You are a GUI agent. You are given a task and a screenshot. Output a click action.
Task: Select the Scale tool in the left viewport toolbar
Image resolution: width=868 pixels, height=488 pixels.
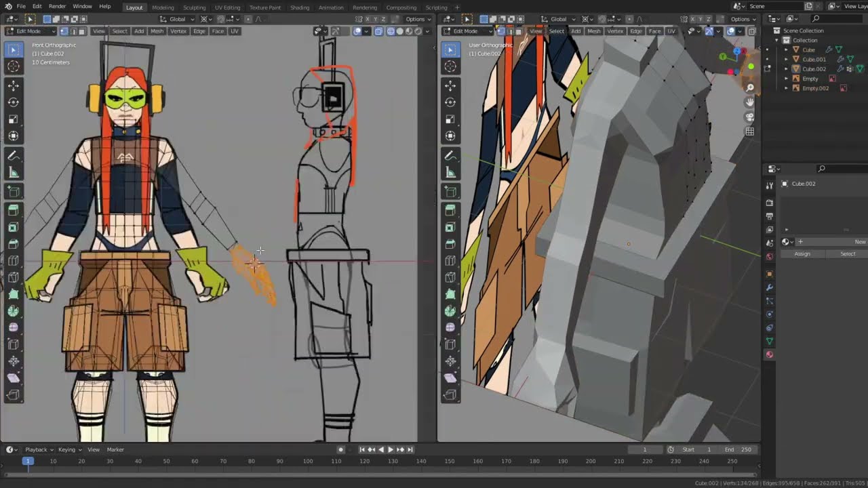tap(14, 119)
